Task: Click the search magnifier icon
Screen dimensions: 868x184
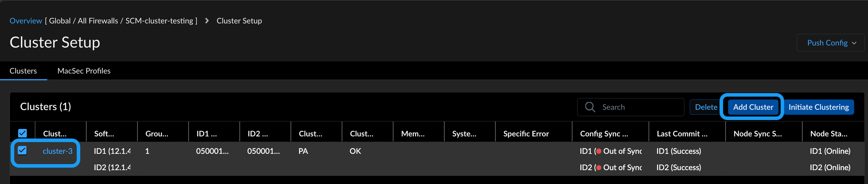Action: pos(590,107)
